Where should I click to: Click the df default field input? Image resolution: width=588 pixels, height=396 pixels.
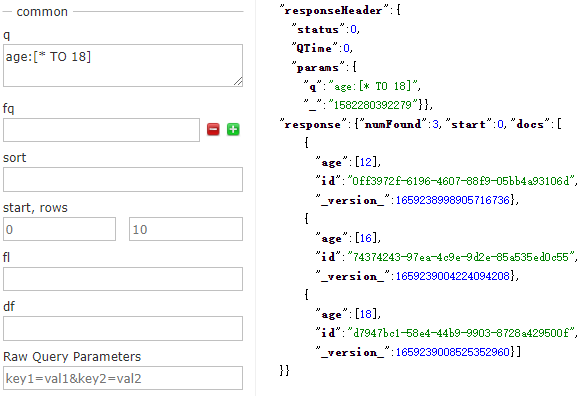(123, 329)
